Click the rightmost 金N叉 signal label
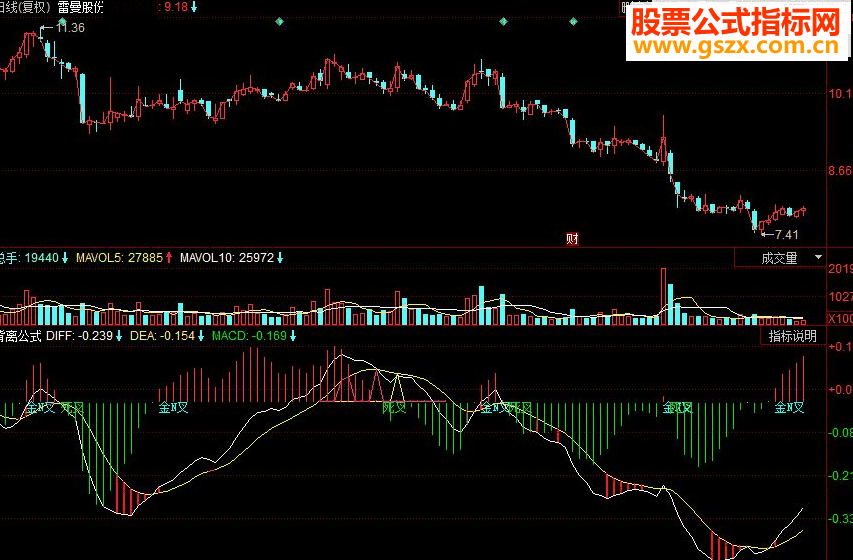This screenshot has width=853, height=560. coord(789,407)
